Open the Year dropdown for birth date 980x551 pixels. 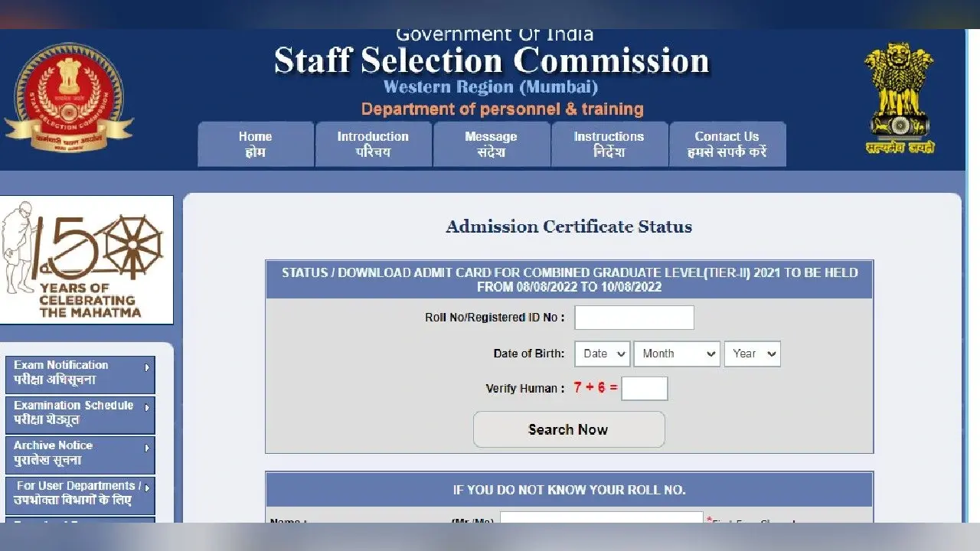pos(753,354)
